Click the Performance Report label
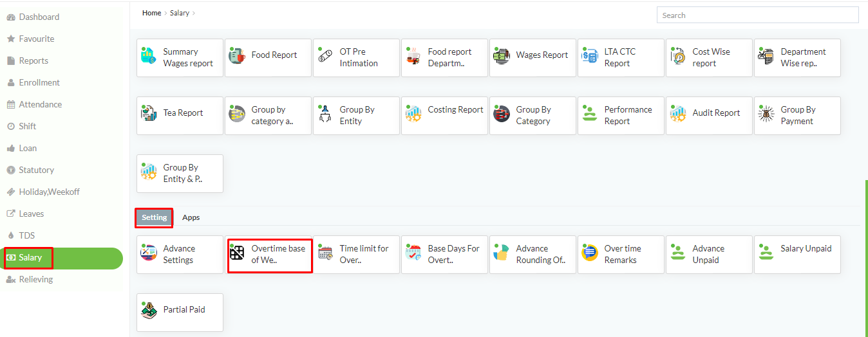This screenshot has width=868, height=337. coord(628,115)
